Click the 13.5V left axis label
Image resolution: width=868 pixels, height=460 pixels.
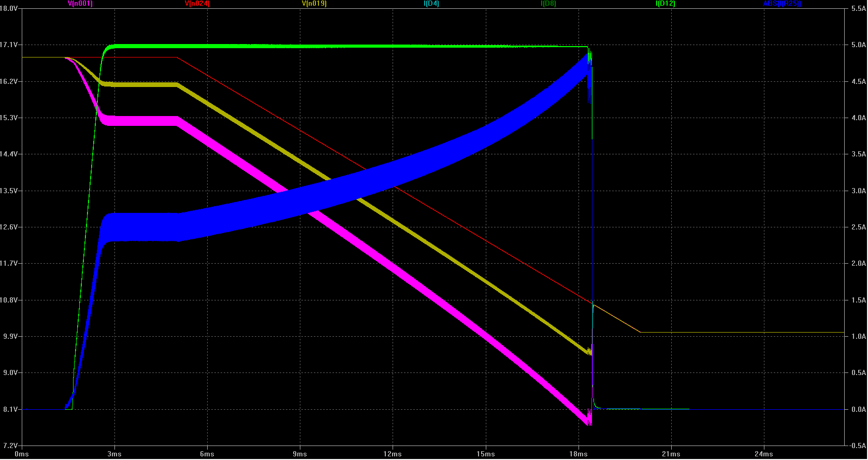point(9,191)
